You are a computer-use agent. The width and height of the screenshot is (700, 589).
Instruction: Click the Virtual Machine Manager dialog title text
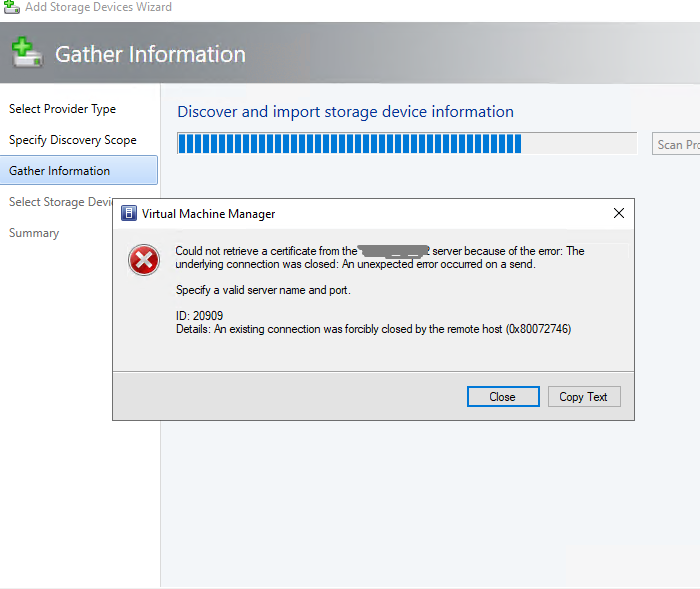[x=208, y=214]
